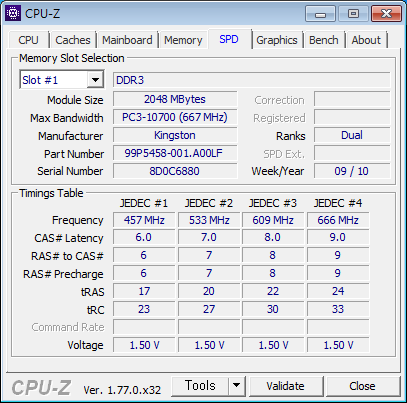Click the JEDEC #4 voltage 1.50 V cell

click(x=338, y=345)
